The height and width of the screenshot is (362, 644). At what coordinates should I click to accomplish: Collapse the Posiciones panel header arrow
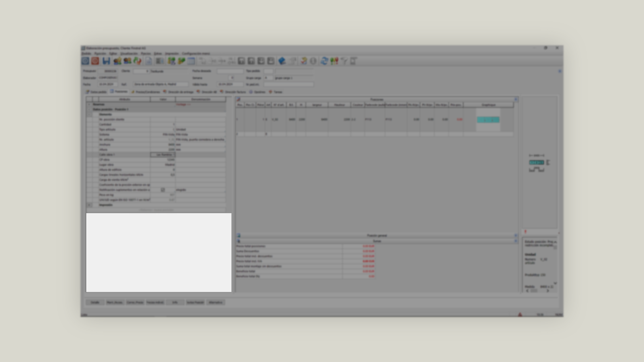pos(516,100)
